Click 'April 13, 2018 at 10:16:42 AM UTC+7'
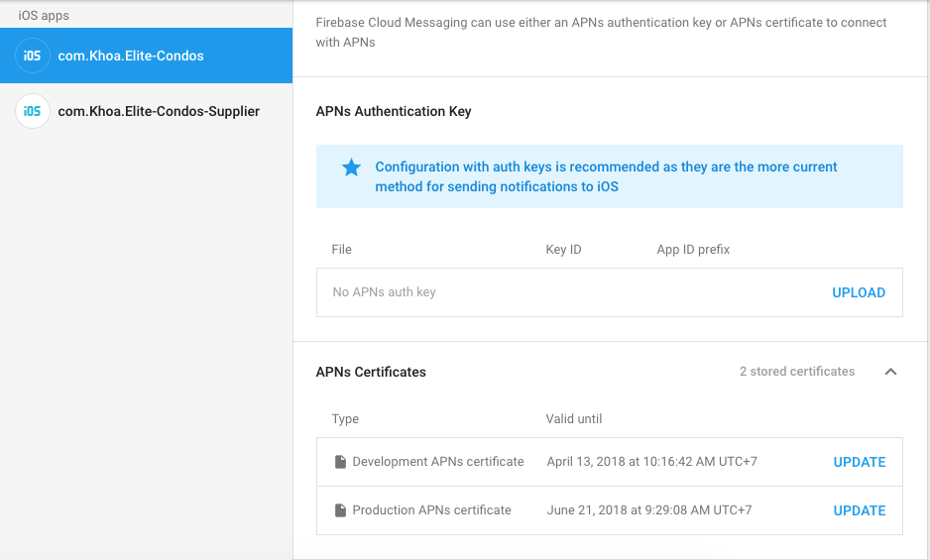 tap(651, 462)
